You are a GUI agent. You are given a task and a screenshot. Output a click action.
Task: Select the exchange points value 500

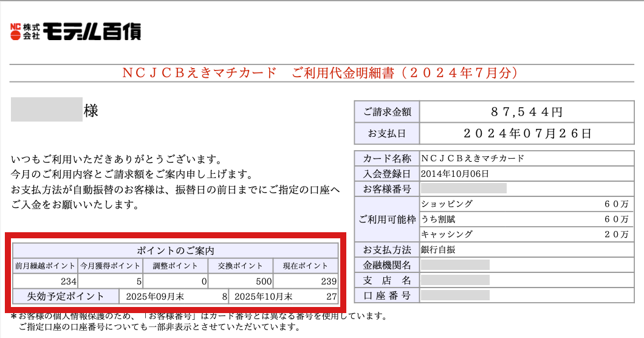pyautogui.click(x=264, y=281)
